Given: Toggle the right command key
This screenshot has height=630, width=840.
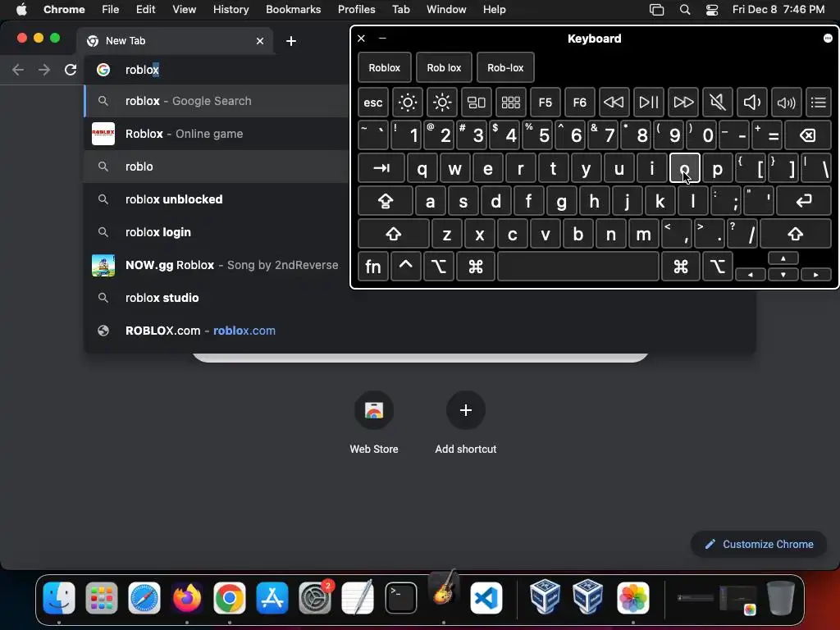Looking at the screenshot, I should point(681,267).
